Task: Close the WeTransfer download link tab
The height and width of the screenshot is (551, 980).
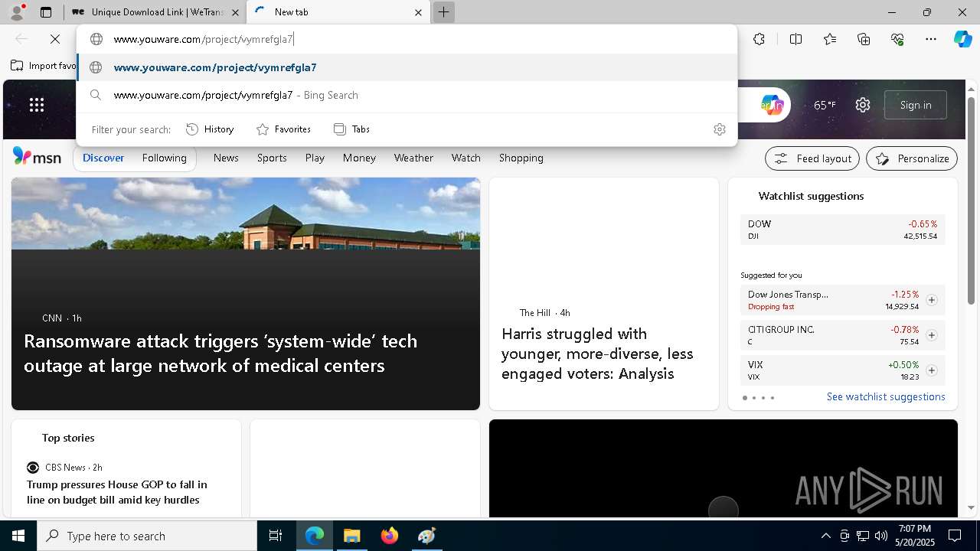Action: pos(235,12)
